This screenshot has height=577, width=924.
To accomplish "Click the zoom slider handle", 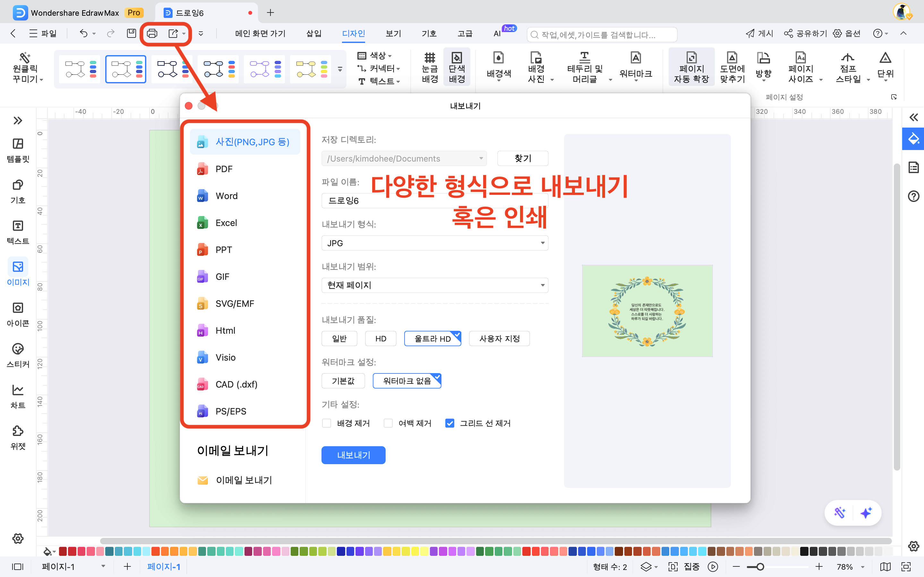I will coord(760,567).
